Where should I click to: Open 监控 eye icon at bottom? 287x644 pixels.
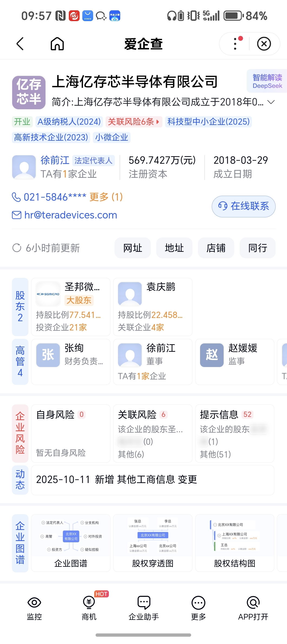(x=34, y=603)
